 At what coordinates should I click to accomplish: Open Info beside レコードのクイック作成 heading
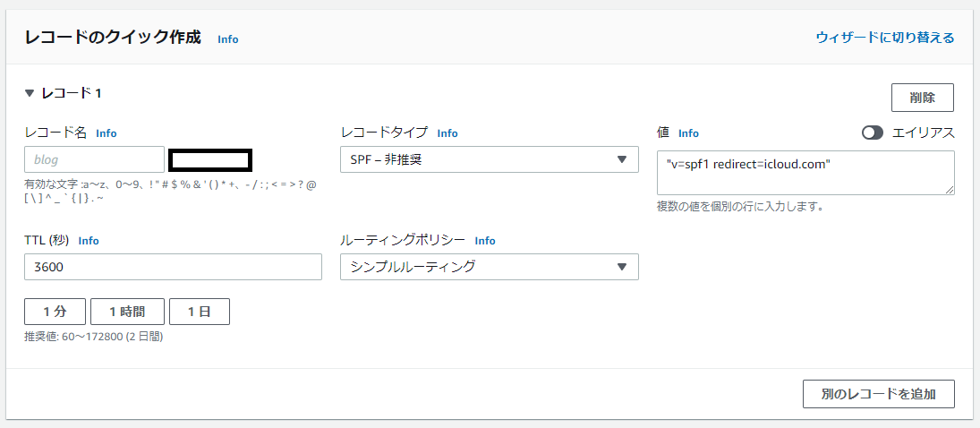pos(228,39)
